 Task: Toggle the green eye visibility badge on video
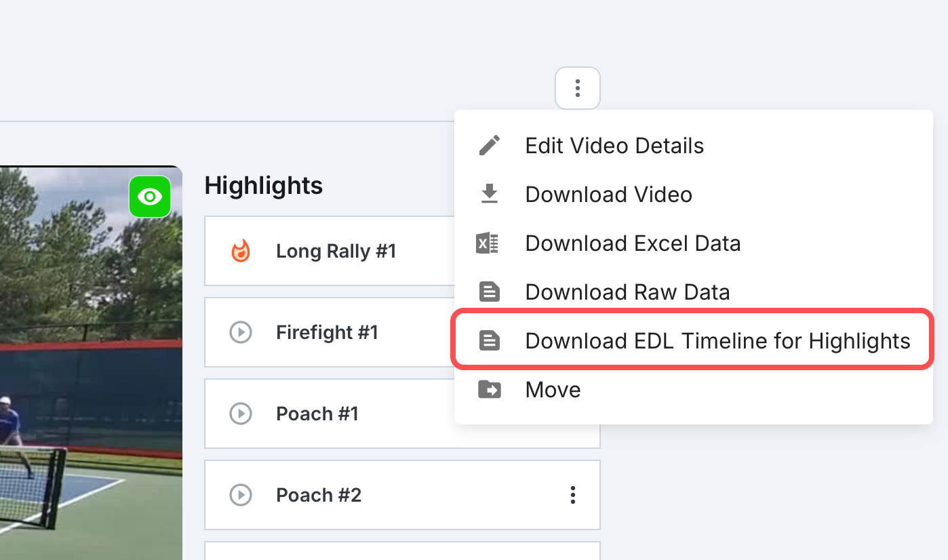click(x=150, y=197)
